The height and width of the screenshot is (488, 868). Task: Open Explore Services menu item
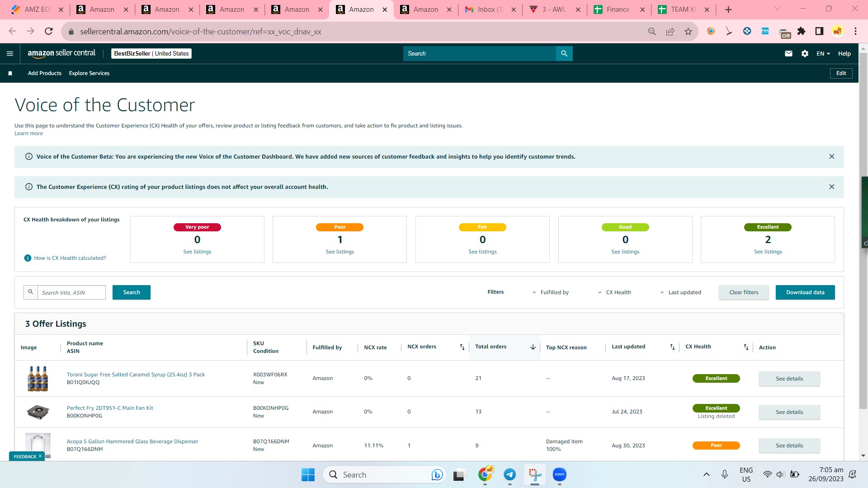pos(89,73)
